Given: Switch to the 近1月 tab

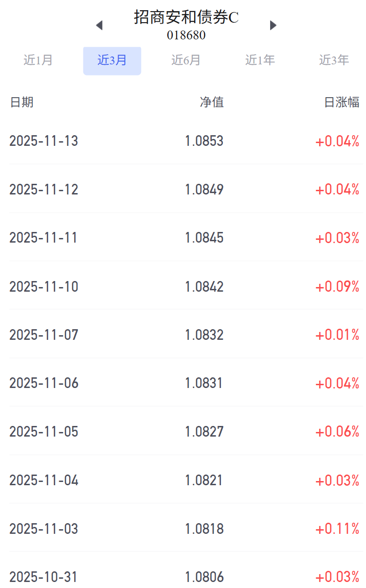Looking at the screenshot, I should tap(38, 60).
